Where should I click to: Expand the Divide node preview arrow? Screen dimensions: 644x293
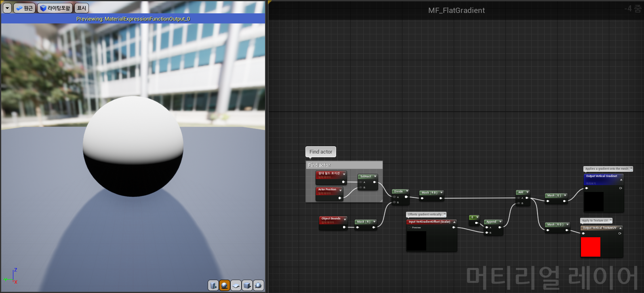pyautogui.click(x=406, y=192)
